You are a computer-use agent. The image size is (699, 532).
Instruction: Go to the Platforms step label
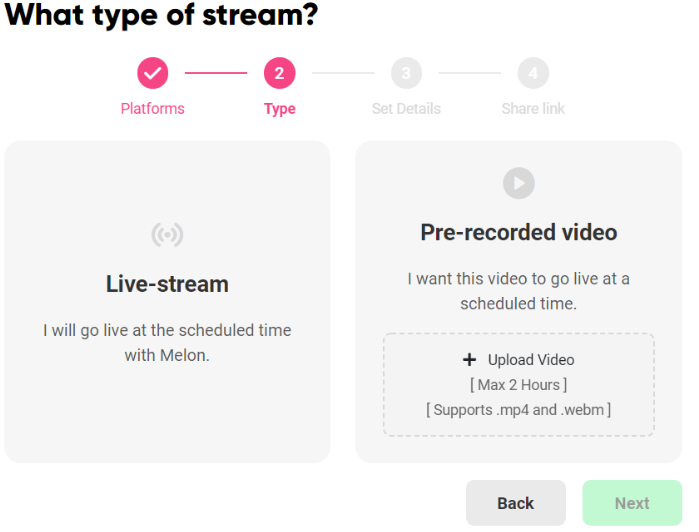click(x=152, y=109)
